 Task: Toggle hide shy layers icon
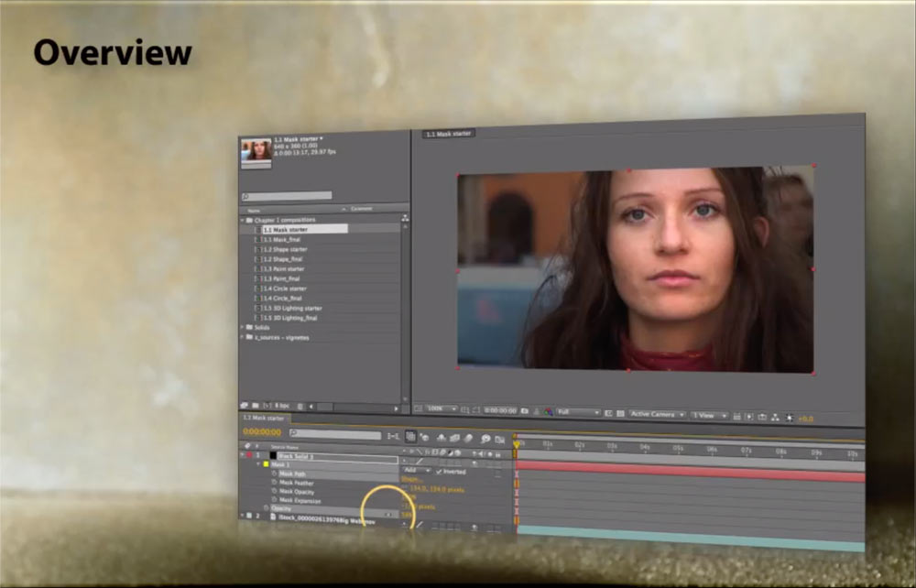pos(442,438)
